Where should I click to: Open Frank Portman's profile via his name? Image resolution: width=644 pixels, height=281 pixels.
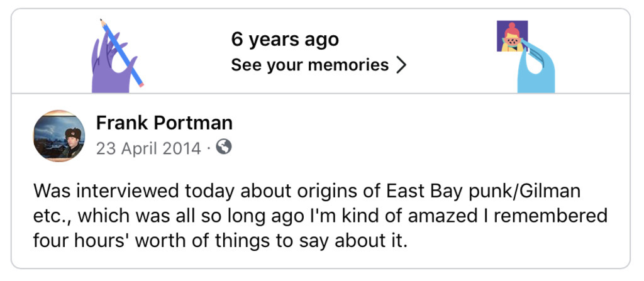tap(164, 123)
